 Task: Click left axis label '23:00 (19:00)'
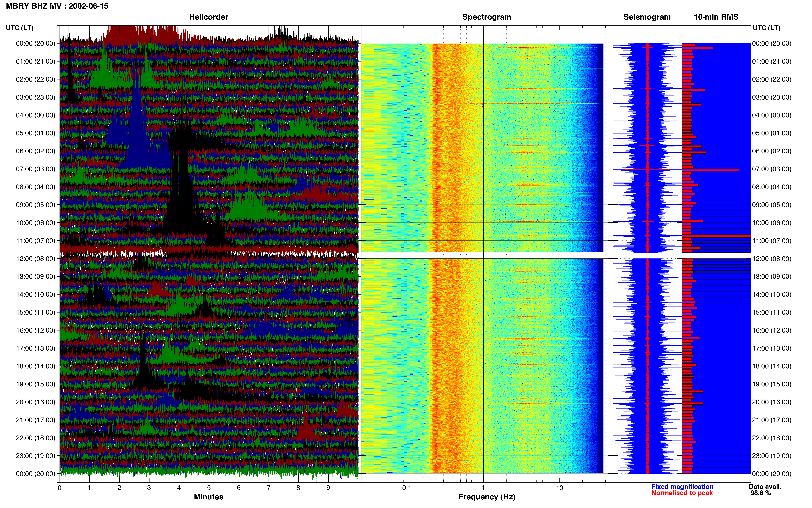point(36,456)
